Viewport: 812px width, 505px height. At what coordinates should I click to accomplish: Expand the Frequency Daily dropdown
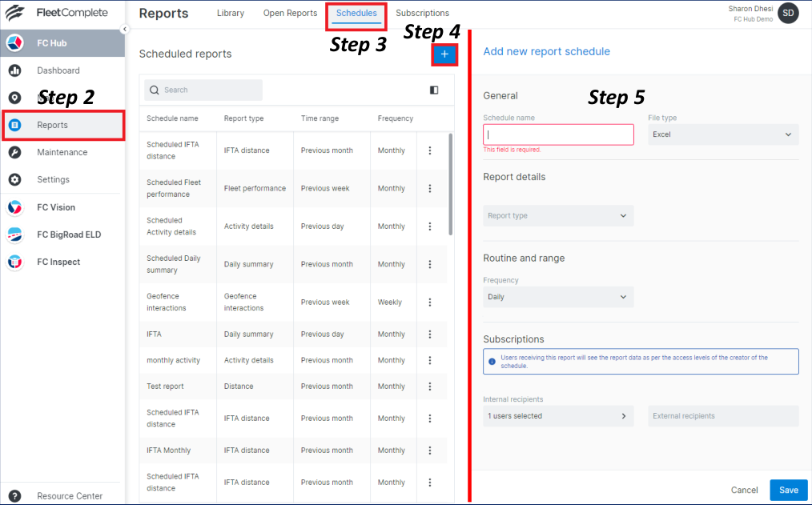coord(558,297)
